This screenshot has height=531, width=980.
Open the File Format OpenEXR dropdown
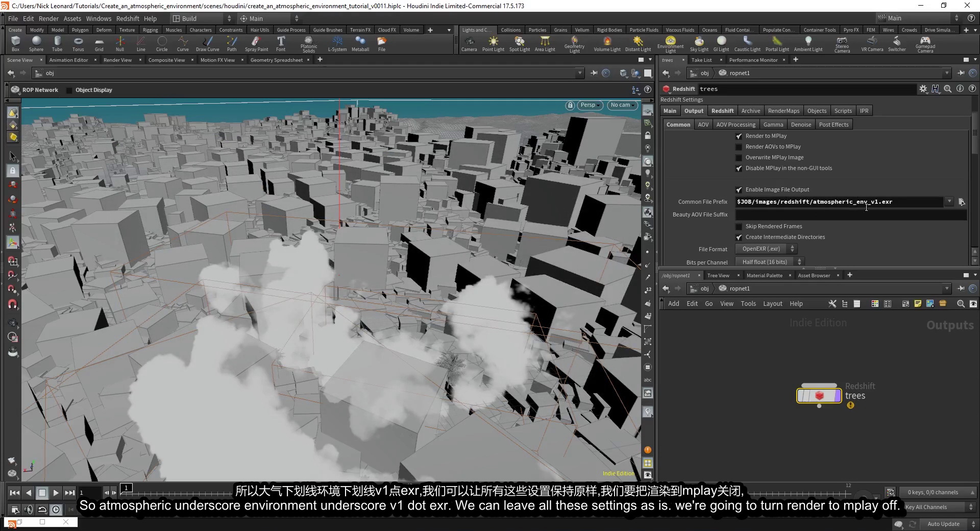point(766,249)
